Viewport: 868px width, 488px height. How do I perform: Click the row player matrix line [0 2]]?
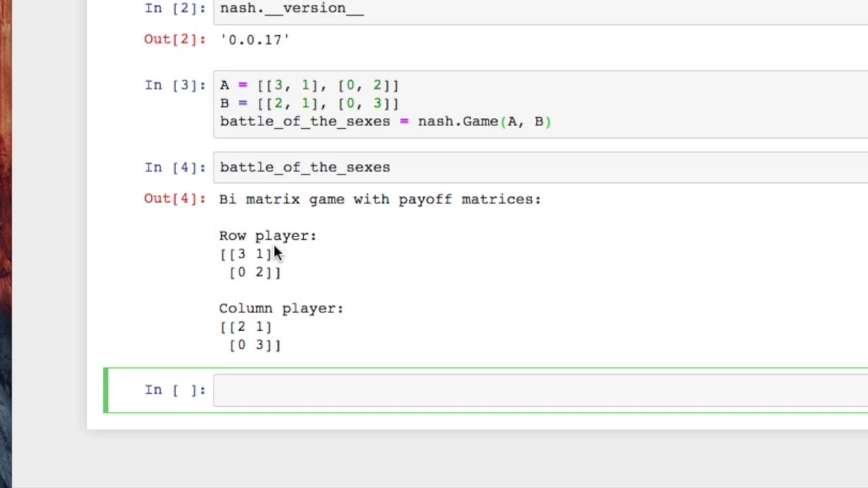[255, 272]
